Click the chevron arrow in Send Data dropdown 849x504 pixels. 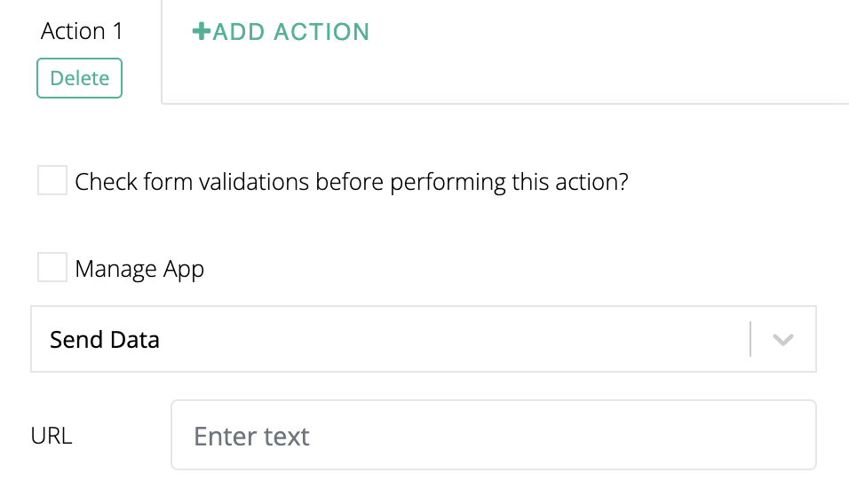pos(782,340)
